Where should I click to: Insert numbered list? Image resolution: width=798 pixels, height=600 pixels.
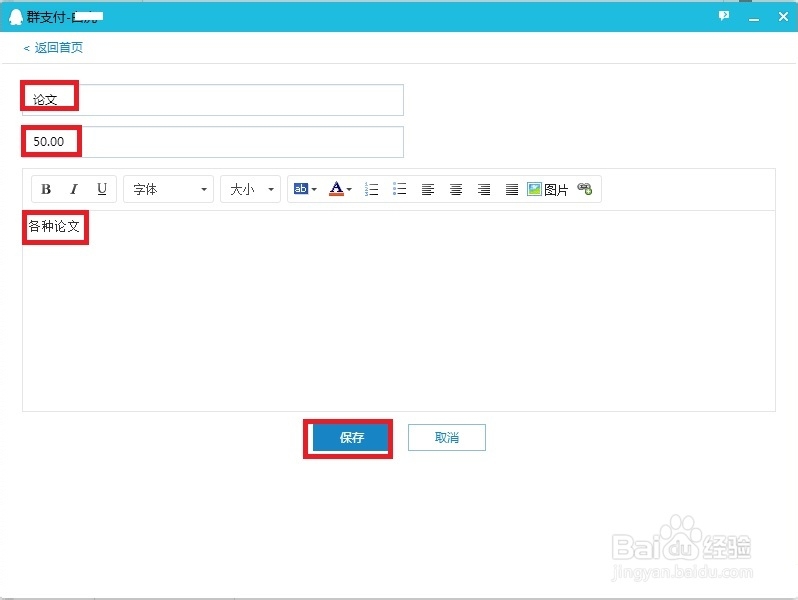click(x=372, y=189)
